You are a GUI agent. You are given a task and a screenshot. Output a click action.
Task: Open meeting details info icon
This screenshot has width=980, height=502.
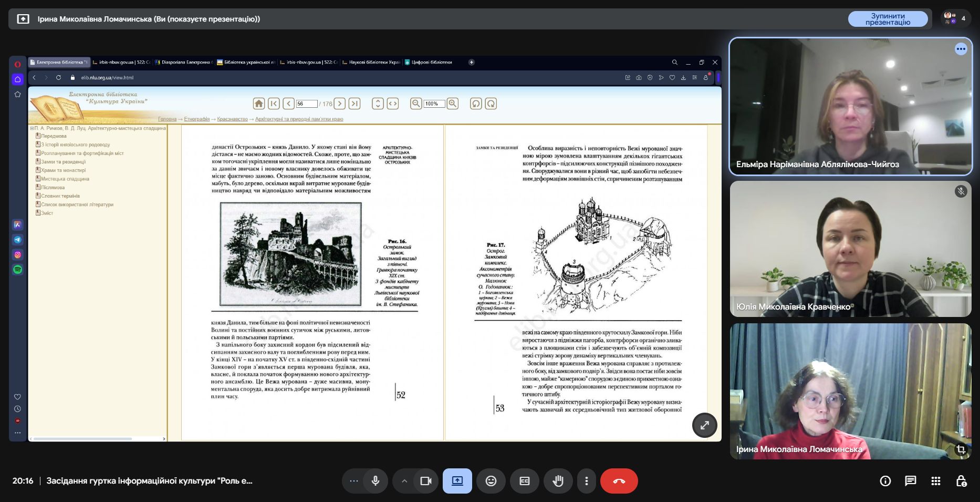point(885,481)
